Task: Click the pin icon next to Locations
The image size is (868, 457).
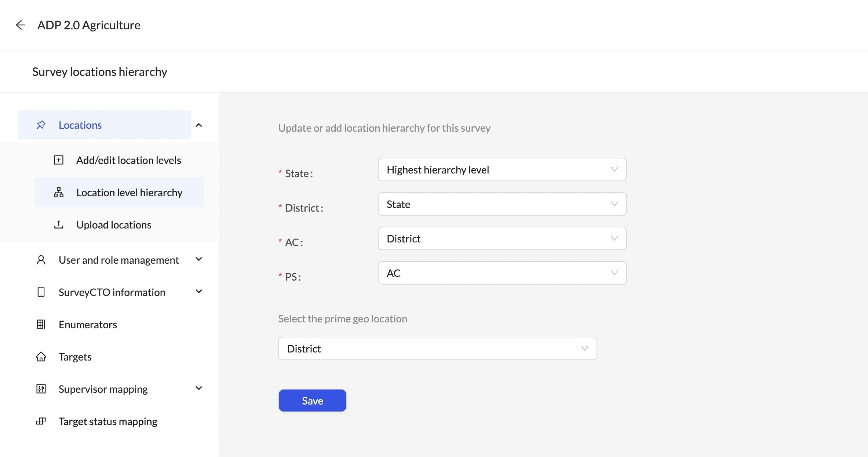Action: tap(41, 125)
